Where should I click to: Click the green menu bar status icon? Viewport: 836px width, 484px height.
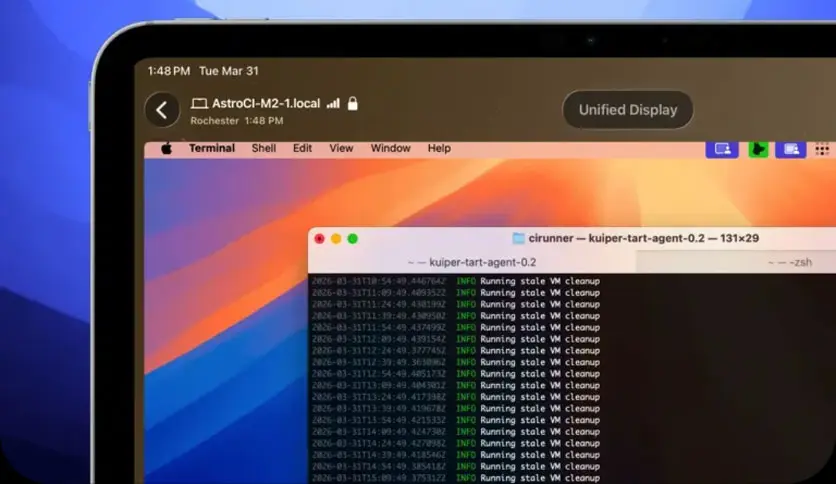coord(758,149)
